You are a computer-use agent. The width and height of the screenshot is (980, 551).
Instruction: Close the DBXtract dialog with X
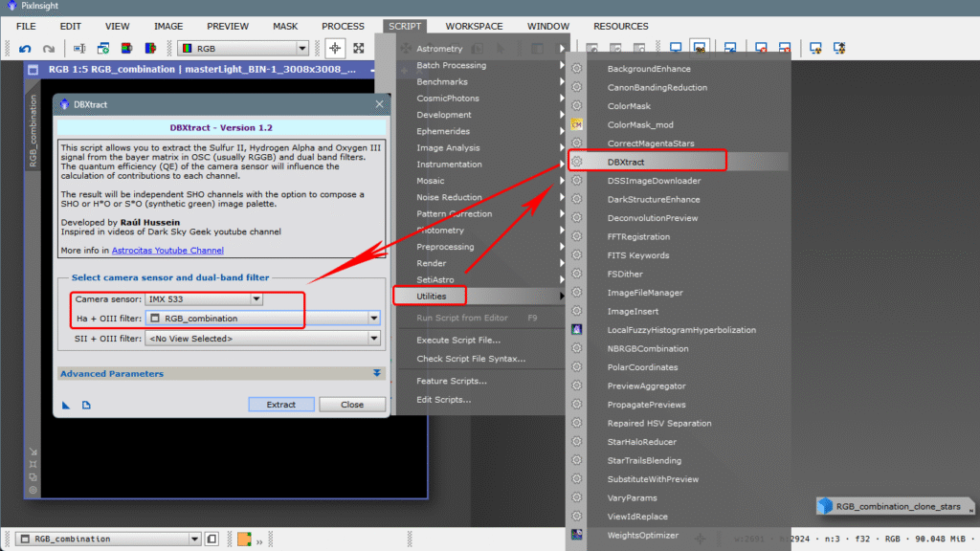(x=379, y=104)
